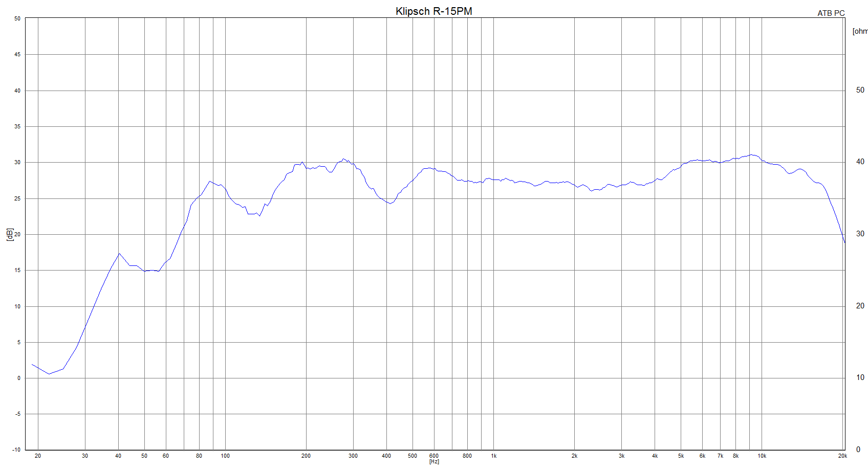This screenshot has width=868, height=470.
Task: Click the 60 Hz frequency label
Action: click(166, 456)
